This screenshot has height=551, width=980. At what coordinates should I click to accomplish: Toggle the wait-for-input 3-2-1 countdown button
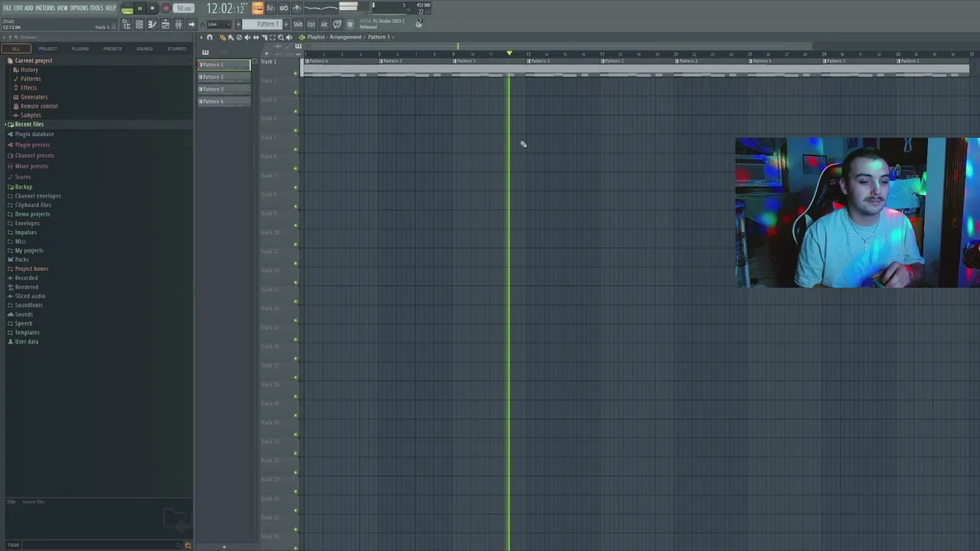[271, 8]
